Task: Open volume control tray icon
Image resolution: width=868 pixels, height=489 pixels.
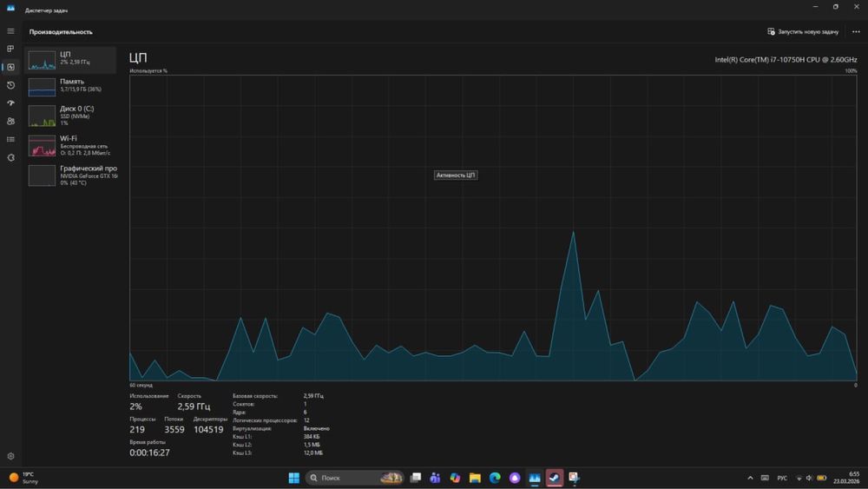Action: tap(809, 478)
